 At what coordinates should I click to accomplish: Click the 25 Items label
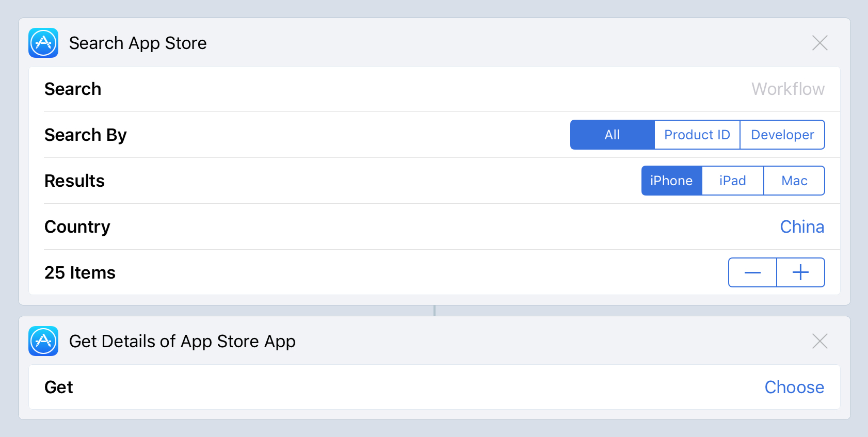point(80,272)
